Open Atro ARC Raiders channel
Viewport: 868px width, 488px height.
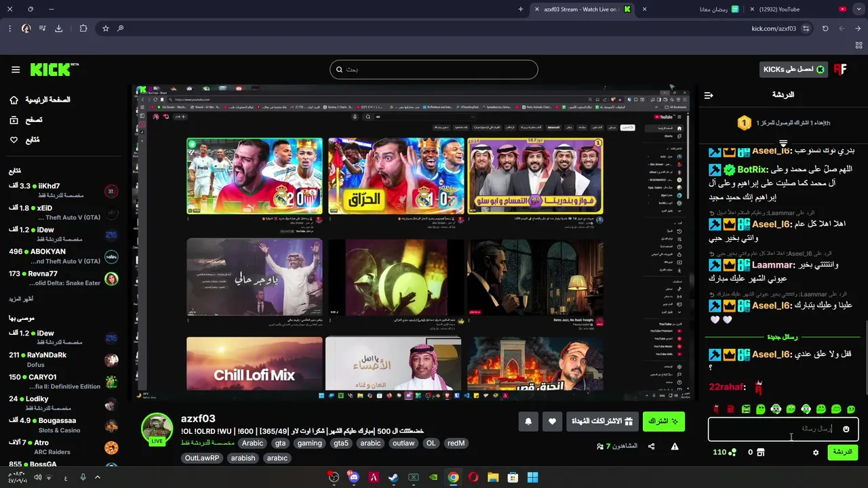coord(63,447)
